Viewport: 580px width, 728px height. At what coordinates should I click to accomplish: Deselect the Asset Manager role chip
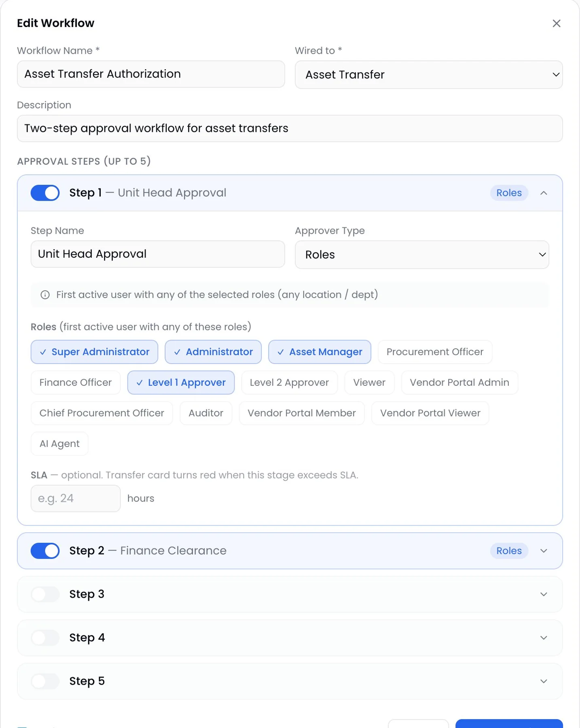[320, 352]
